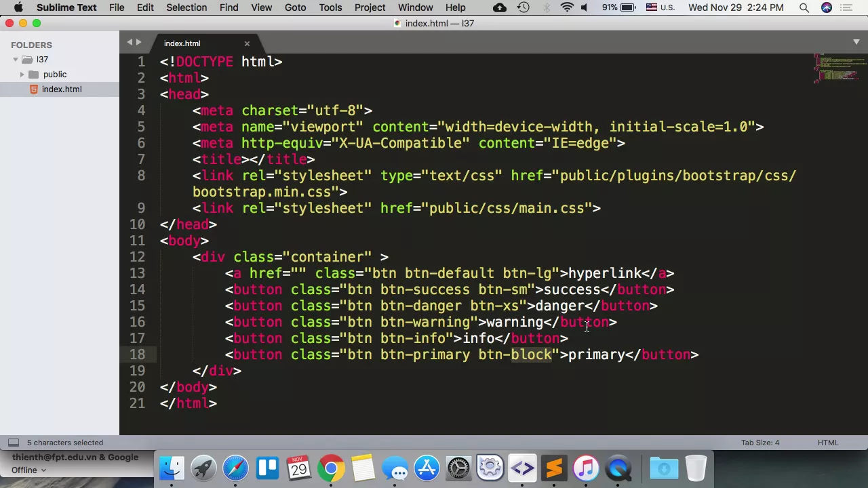Open the View menu
Viewport: 868px width, 488px height.
(x=261, y=7)
